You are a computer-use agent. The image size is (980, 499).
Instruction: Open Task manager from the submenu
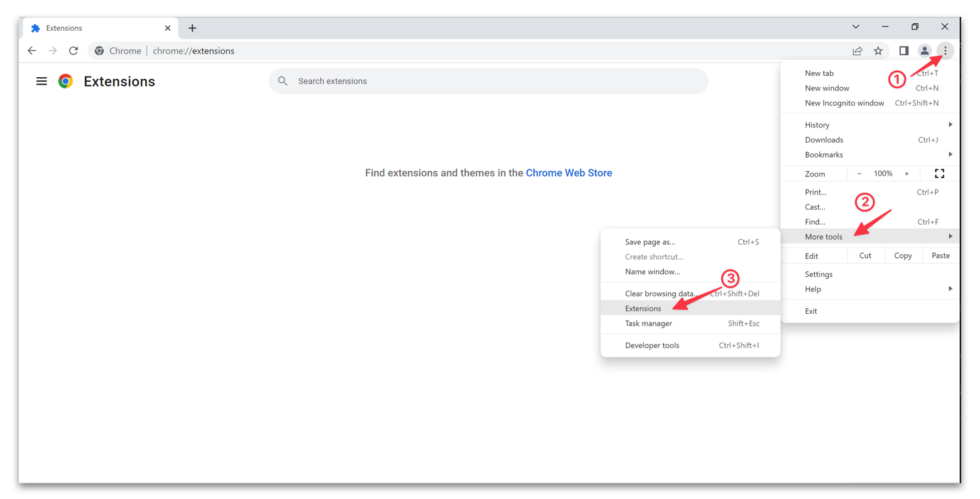648,323
